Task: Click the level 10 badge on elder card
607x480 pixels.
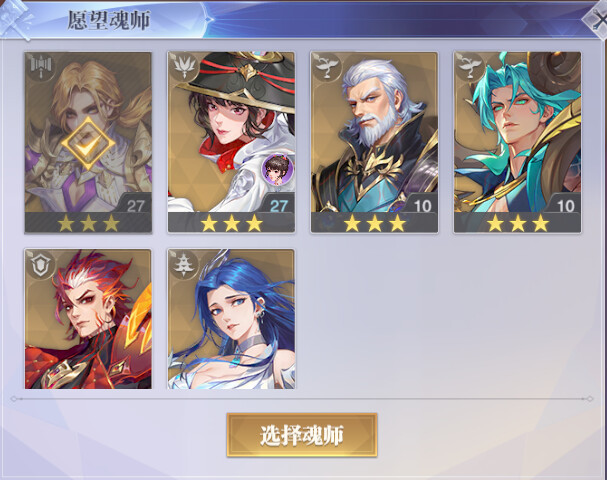Action: pyautogui.click(x=422, y=205)
